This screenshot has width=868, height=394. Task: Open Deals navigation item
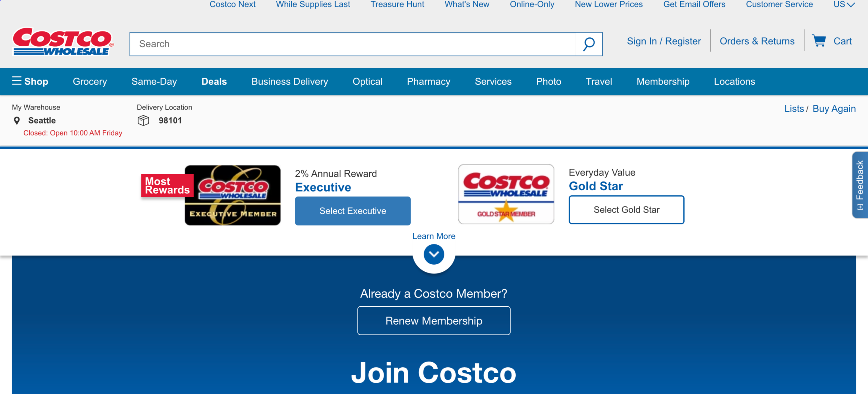point(214,82)
